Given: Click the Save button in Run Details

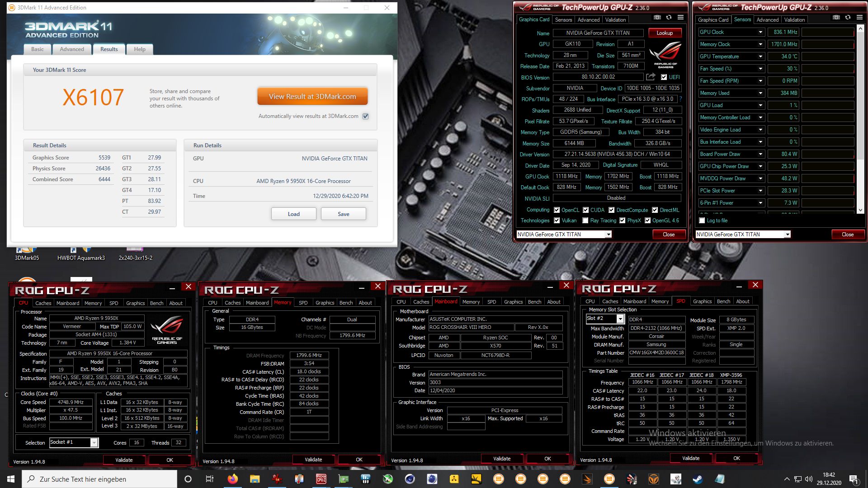Looking at the screenshot, I should click(x=344, y=214).
